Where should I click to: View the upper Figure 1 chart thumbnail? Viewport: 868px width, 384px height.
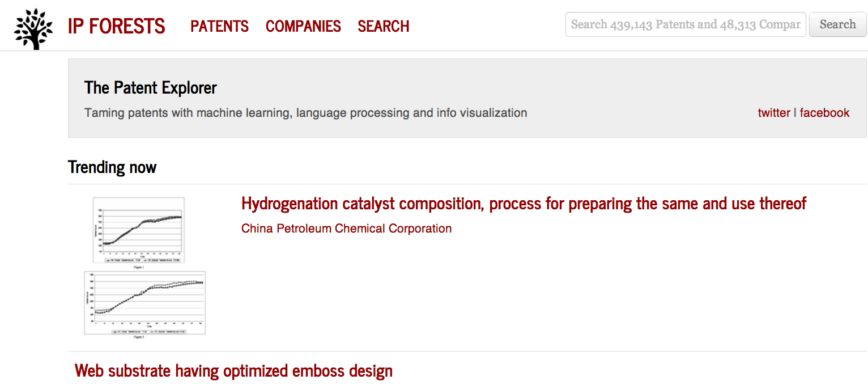click(139, 230)
